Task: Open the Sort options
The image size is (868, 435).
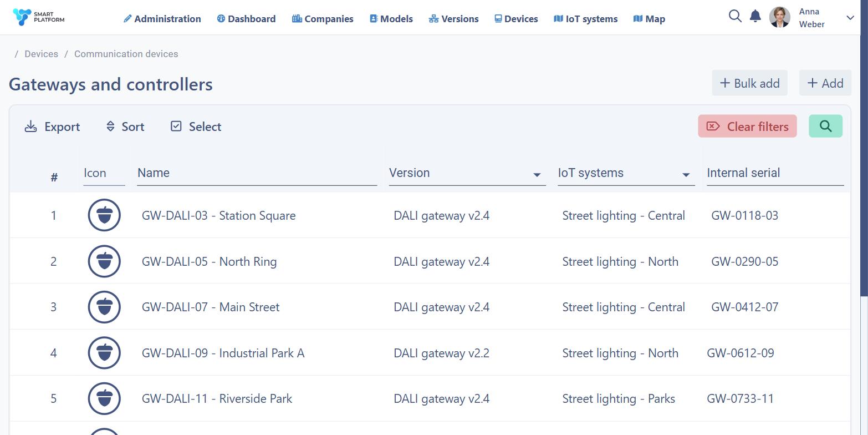Action: pyautogui.click(x=125, y=127)
